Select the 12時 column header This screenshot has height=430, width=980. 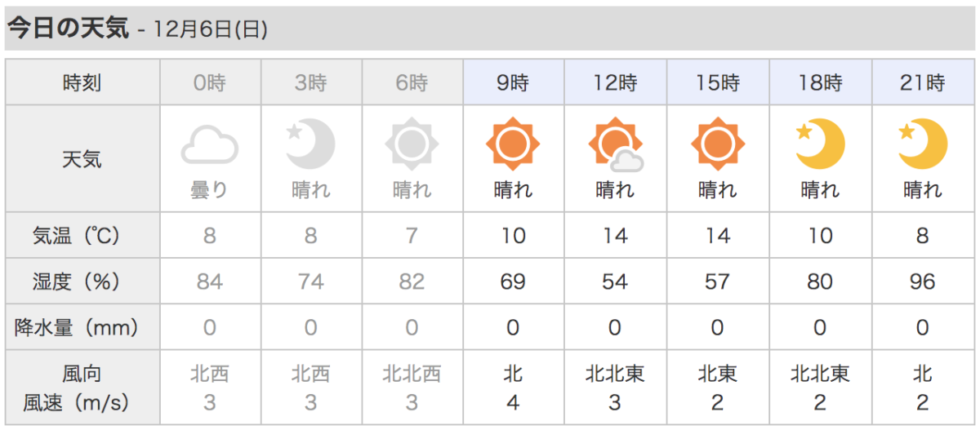(x=616, y=82)
